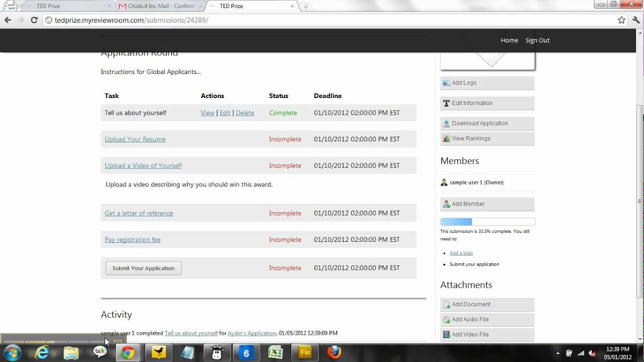
Task: Open Excel from the taskbar
Action: 275,352
